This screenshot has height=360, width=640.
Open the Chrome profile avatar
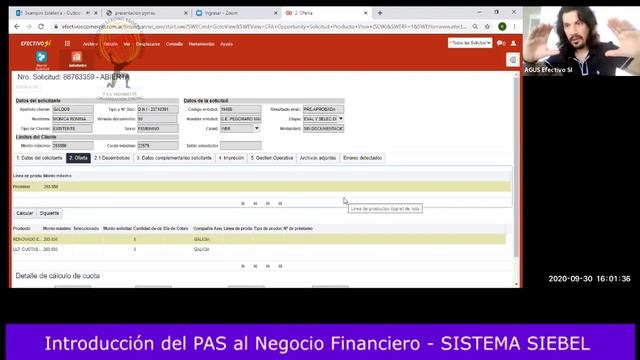pyautogui.click(x=502, y=27)
